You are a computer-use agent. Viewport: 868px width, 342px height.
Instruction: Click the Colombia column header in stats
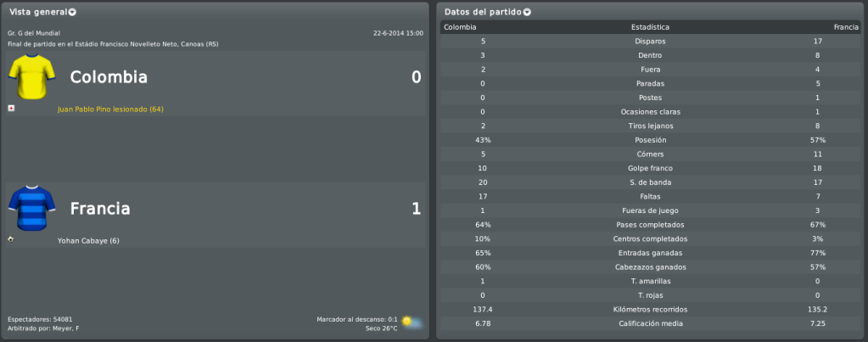460,27
